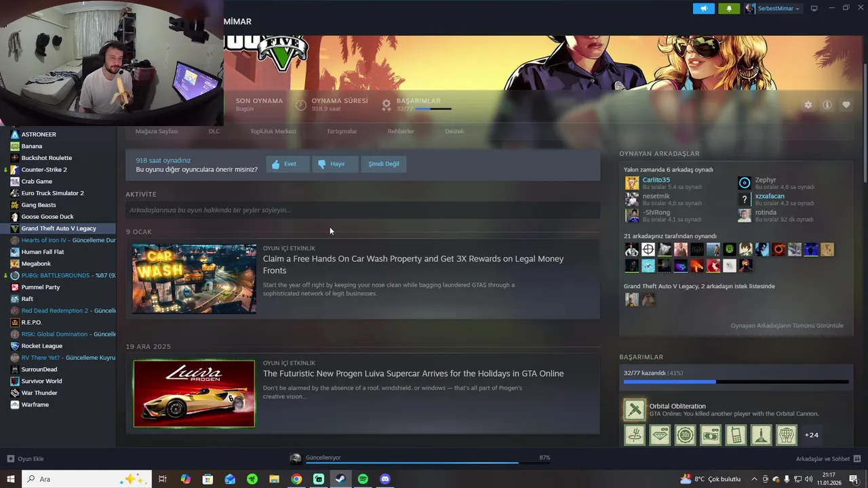Click the 32/77 achievements progress bar

[x=736, y=382]
